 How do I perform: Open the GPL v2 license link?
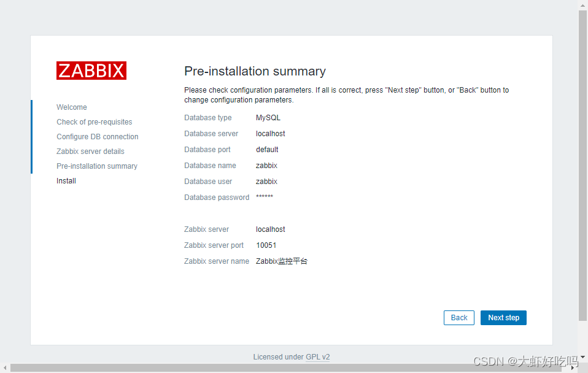(x=317, y=357)
